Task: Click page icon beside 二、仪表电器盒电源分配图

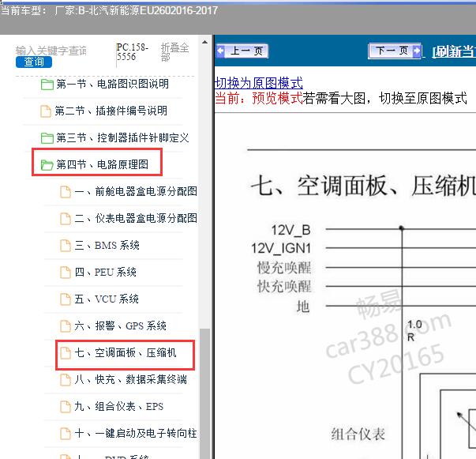Action: point(66,218)
